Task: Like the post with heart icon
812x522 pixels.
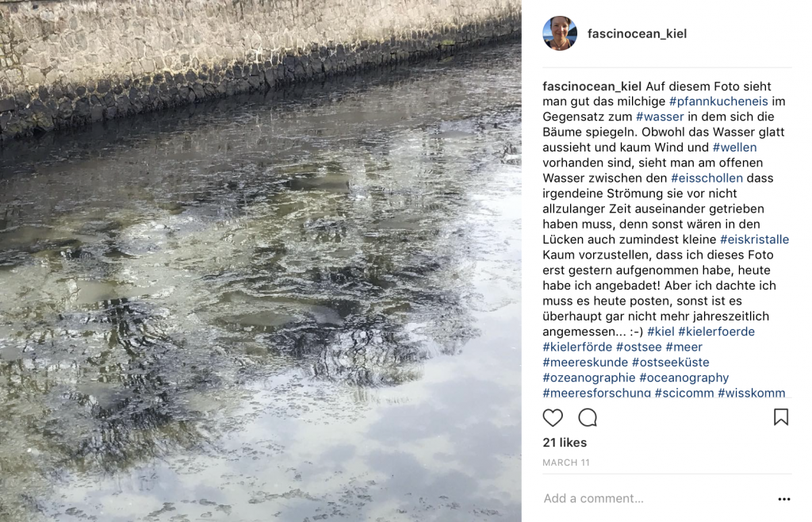Action: point(553,417)
